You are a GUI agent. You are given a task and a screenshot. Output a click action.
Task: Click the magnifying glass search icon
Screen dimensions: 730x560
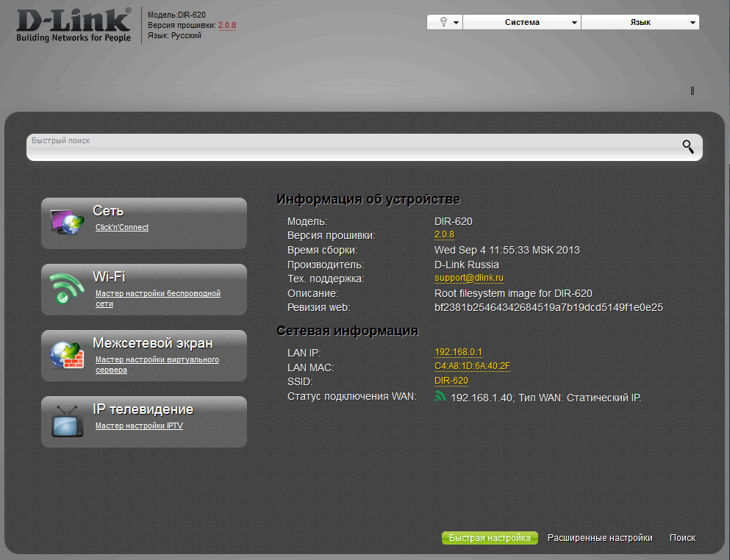pyautogui.click(x=688, y=147)
